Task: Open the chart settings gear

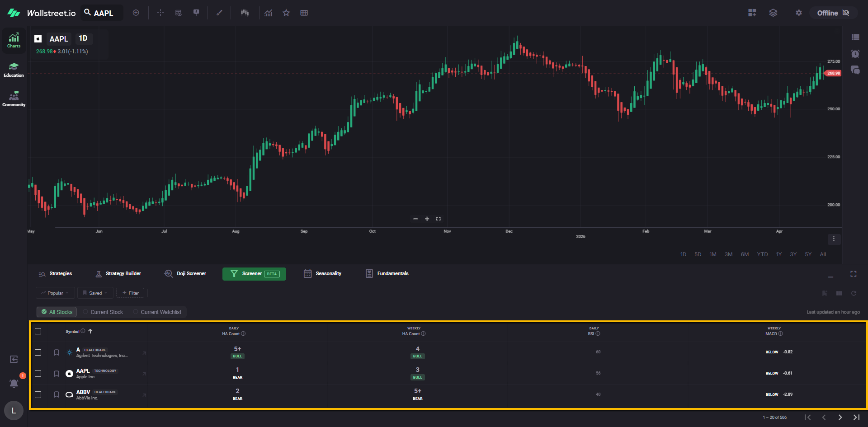Action: (x=799, y=13)
